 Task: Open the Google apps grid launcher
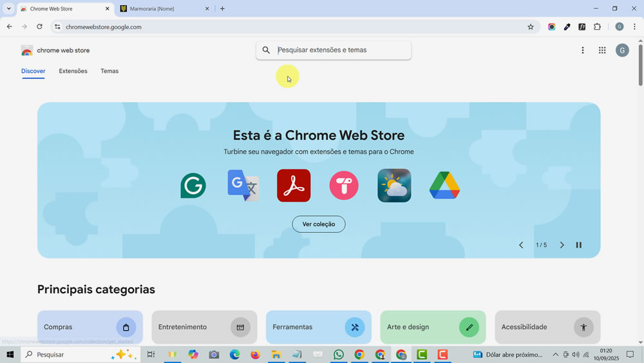602,50
